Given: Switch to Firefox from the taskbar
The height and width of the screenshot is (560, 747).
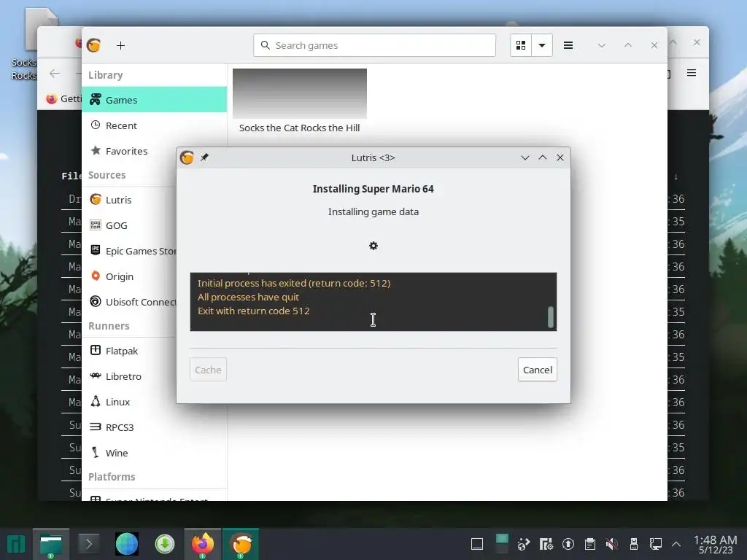Looking at the screenshot, I should click(x=203, y=544).
